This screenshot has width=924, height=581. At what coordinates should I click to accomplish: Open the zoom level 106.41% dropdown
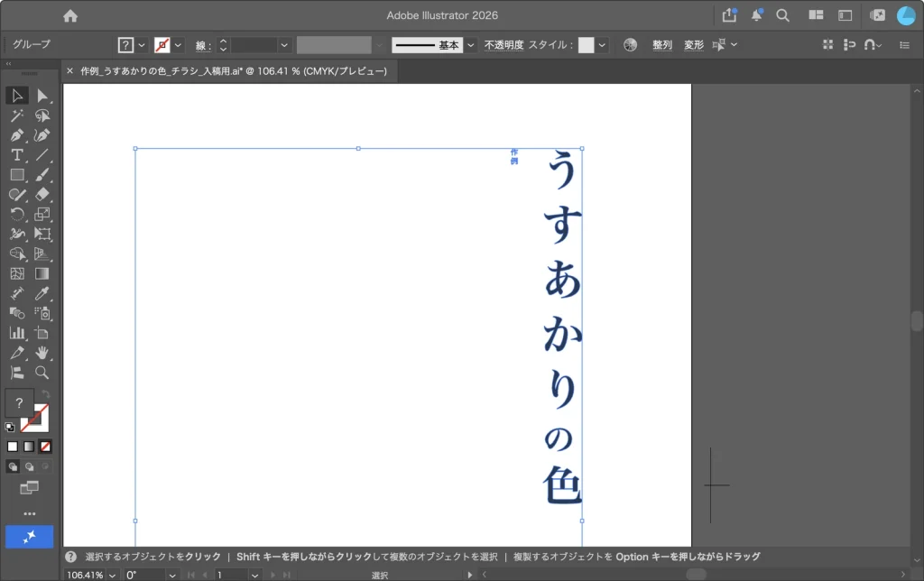(x=112, y=575)
